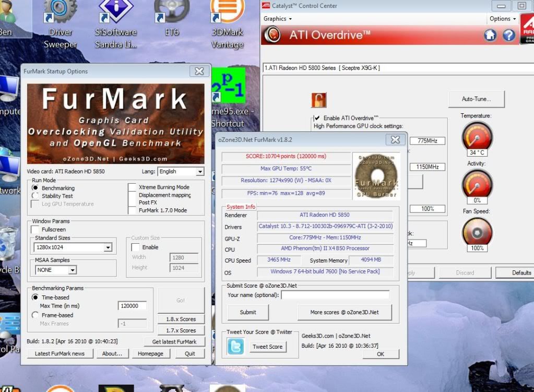This screenshot has width=534, height=392.
Task: Open the Graphics menu in Catalyst
Action: (278, 19)
